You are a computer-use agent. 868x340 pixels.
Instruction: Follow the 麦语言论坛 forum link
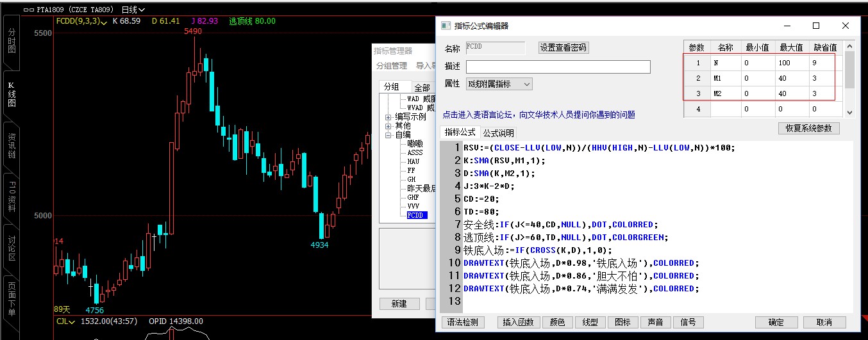click(538, 115)
